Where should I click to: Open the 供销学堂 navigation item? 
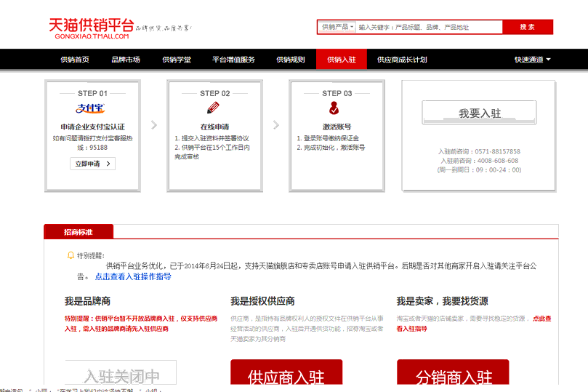coord(177,59)
